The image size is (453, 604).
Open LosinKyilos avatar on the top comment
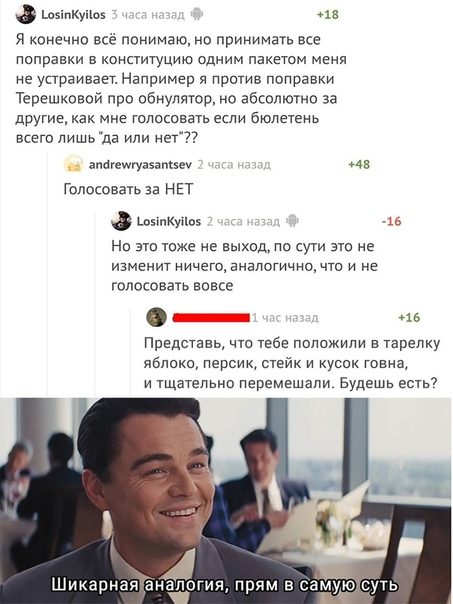click(x=25, y=14)
